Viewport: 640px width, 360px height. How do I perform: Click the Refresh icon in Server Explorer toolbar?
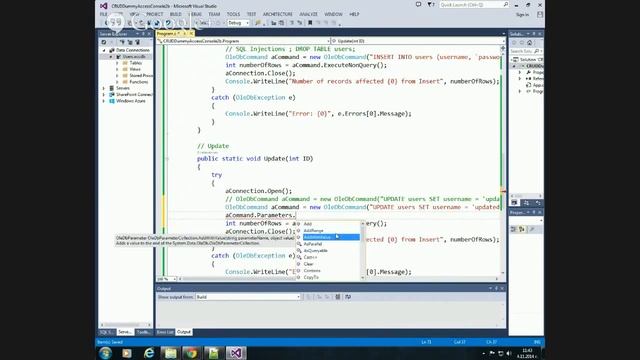[104, 42]
